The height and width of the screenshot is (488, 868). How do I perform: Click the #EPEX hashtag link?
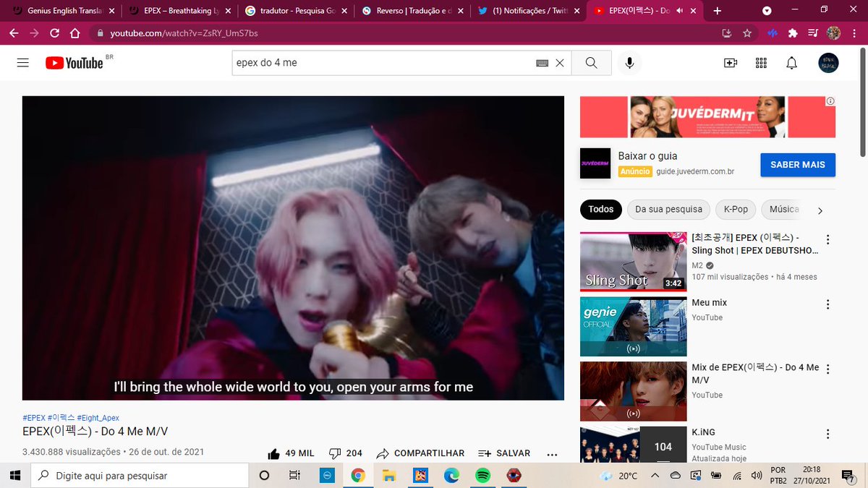pos(34,418)
